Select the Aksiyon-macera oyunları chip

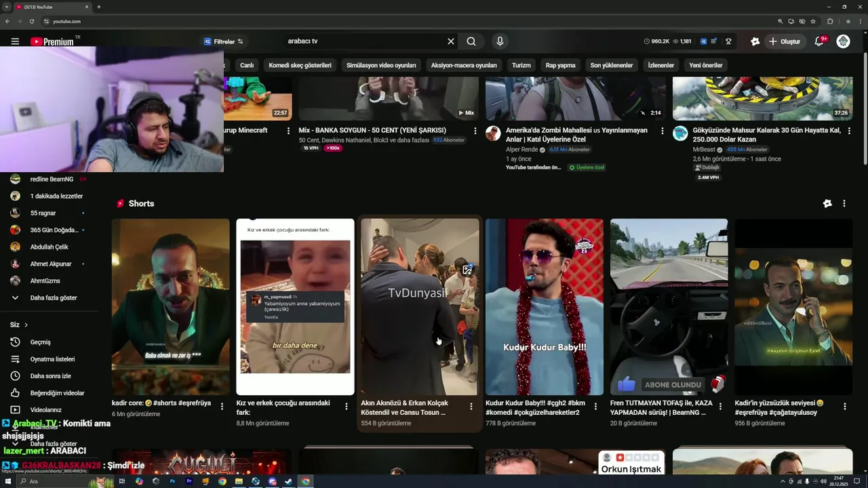coord(464,65)
